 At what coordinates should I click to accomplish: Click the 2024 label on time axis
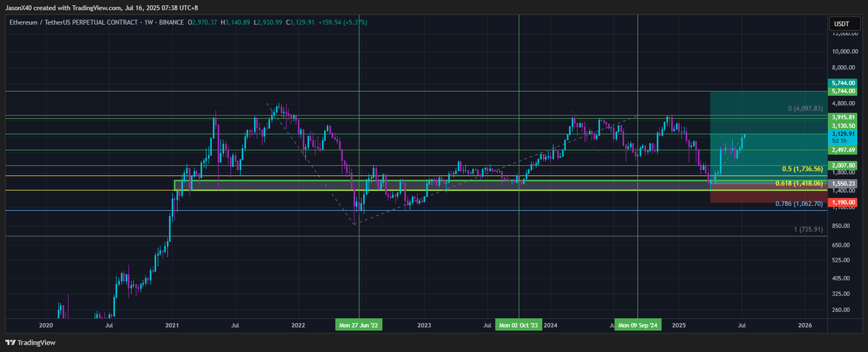(x=552, y=326)
